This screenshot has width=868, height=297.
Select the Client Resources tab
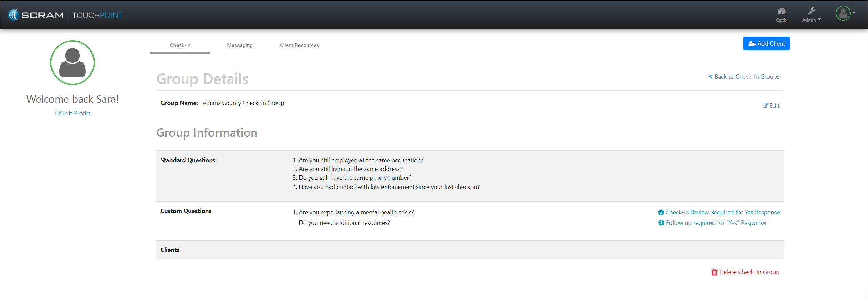pos(299,45)
